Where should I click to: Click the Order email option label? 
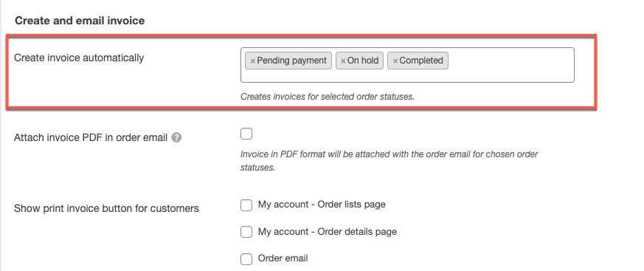pos(283,258)
